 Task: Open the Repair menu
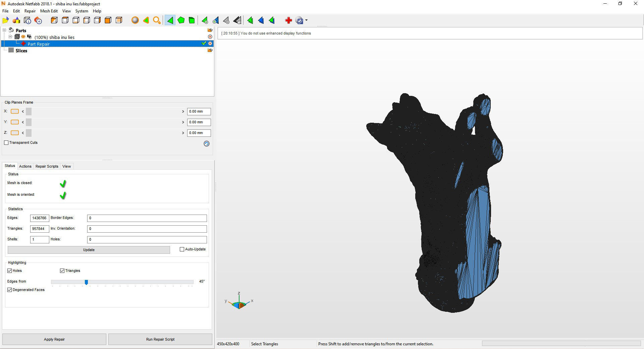click(x=30, y=11)
